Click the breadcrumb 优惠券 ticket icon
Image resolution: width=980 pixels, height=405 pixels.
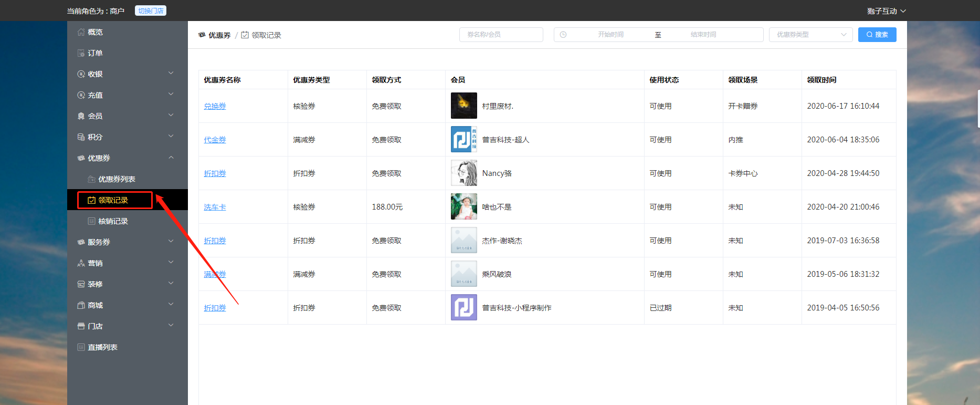202,35
